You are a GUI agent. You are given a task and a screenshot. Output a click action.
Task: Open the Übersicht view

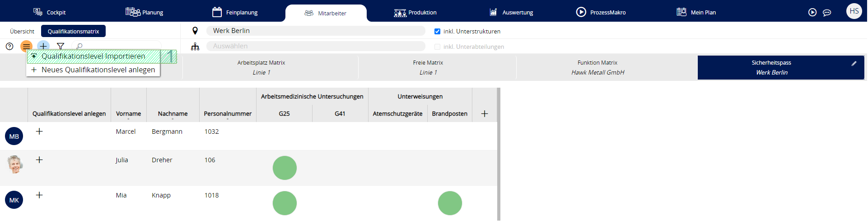(x=22, y=32)
